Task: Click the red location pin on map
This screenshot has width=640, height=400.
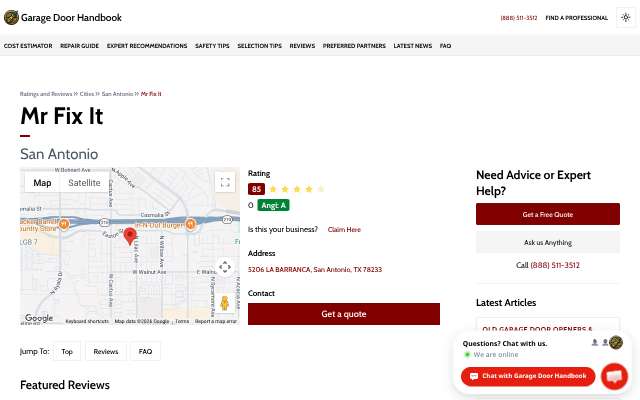Action: tap(130, 236)
